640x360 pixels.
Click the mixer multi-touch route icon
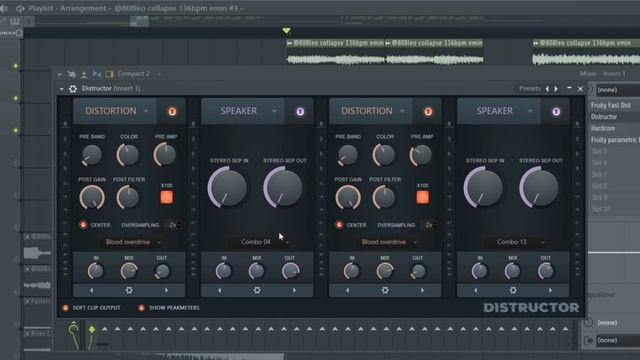click(71, 74)
